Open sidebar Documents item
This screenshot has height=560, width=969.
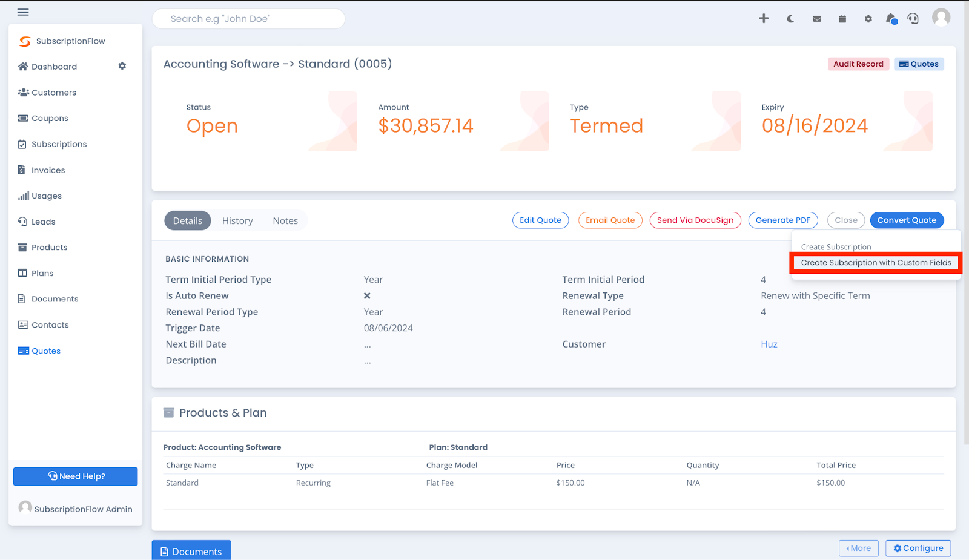48,299
